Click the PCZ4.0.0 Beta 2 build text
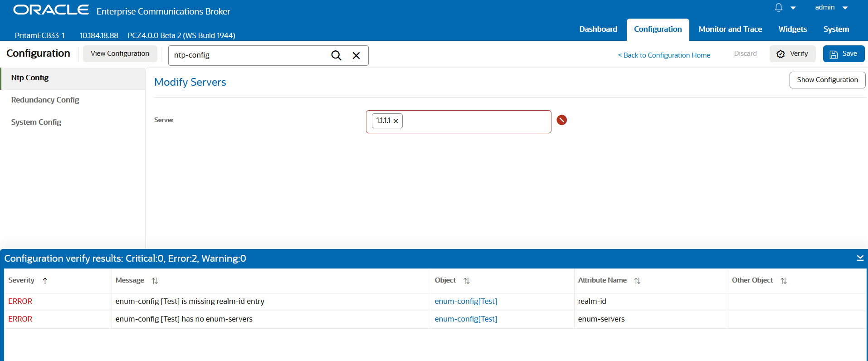Image resolution: width=868 pixels, height=361 pixels. click(181, 35)
